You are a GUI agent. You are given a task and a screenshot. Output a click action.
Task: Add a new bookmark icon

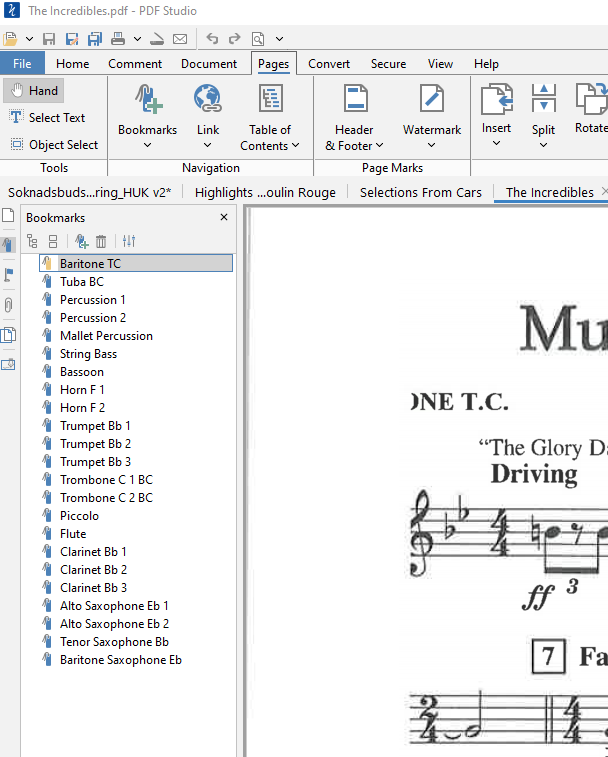[81, 241]
